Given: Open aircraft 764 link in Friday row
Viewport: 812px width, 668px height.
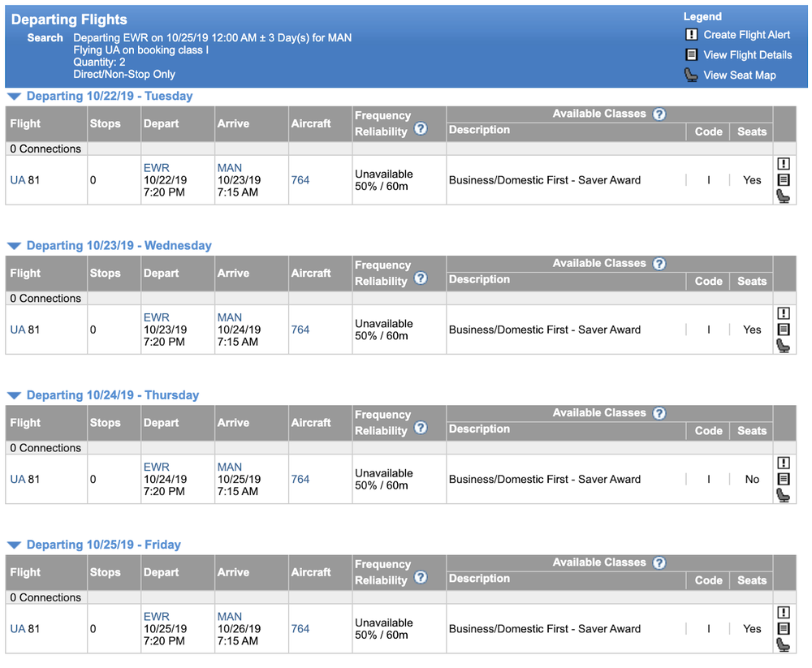Looking at the screenshot, I should pyautogui.click(x=300, y=629).
